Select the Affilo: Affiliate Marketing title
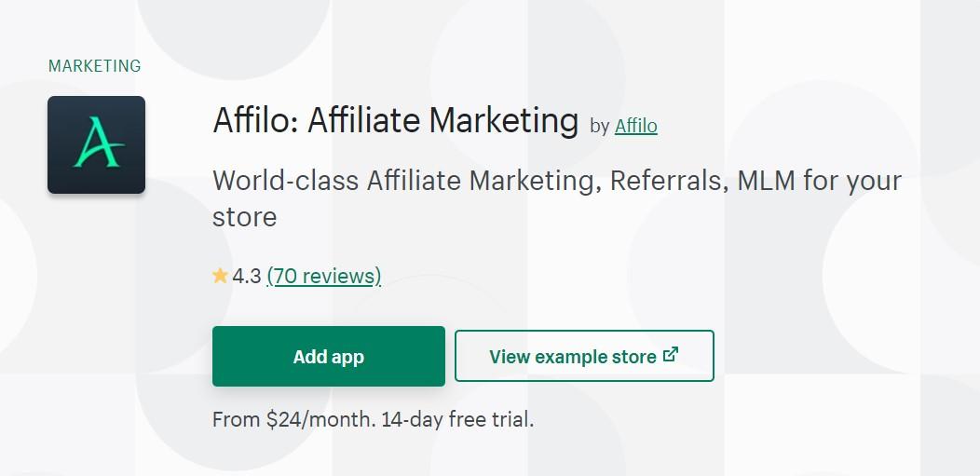The height and width of the screenshot is (476, 980). (x=396, y=120)
